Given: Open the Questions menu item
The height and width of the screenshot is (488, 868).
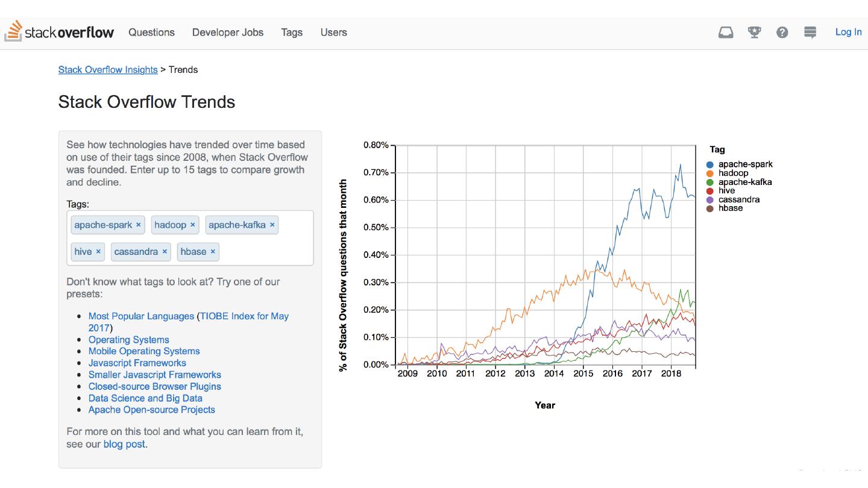Looking at the screenshot, I should pos(151,33).
